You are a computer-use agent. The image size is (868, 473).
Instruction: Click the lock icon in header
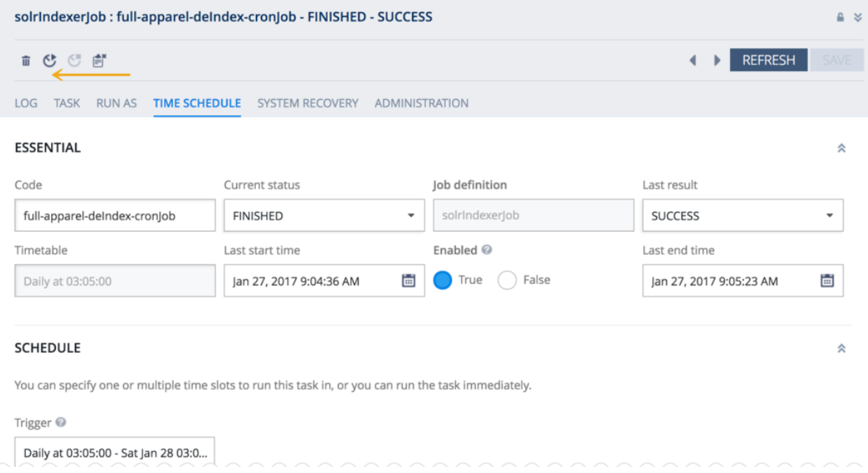click(x=840, y=17)
